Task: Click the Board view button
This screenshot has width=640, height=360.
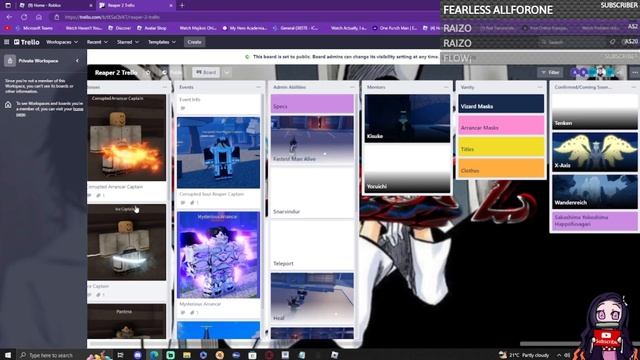Action: [206, 73]
